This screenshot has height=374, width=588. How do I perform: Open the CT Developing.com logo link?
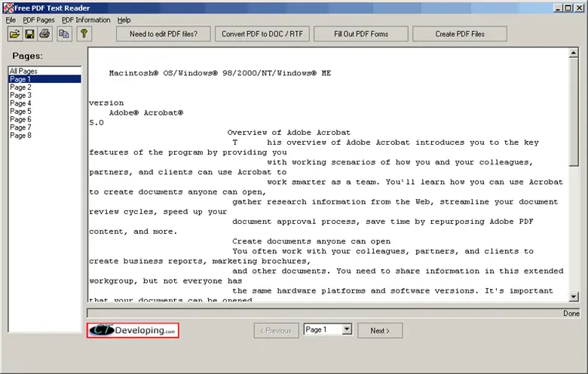tap(133, 330)
